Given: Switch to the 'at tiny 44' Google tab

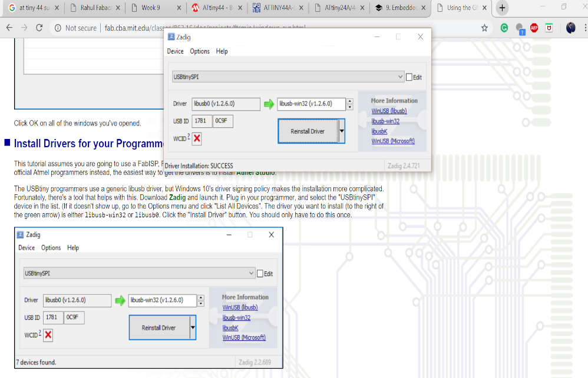Looking at the screenshot, I should 32,8.
